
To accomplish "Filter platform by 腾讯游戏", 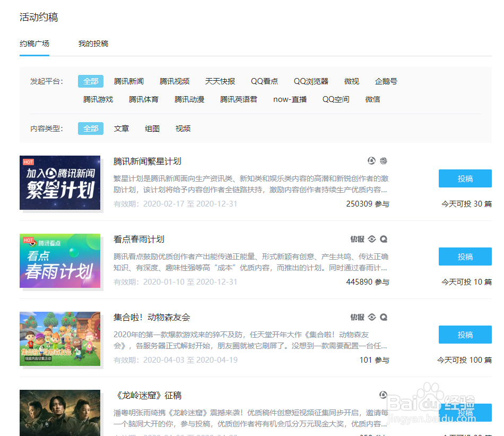I will coord(98,99).
